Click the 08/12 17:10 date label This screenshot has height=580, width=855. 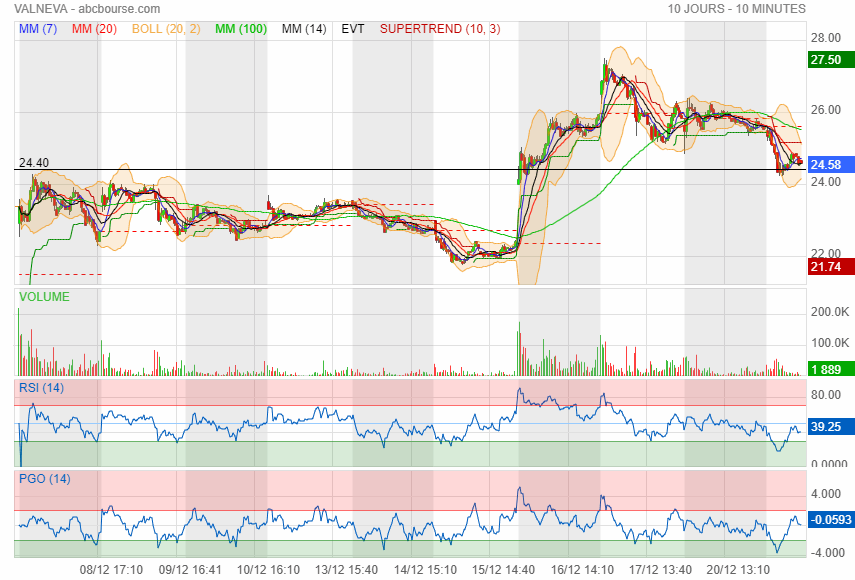(x=111, y=570)
